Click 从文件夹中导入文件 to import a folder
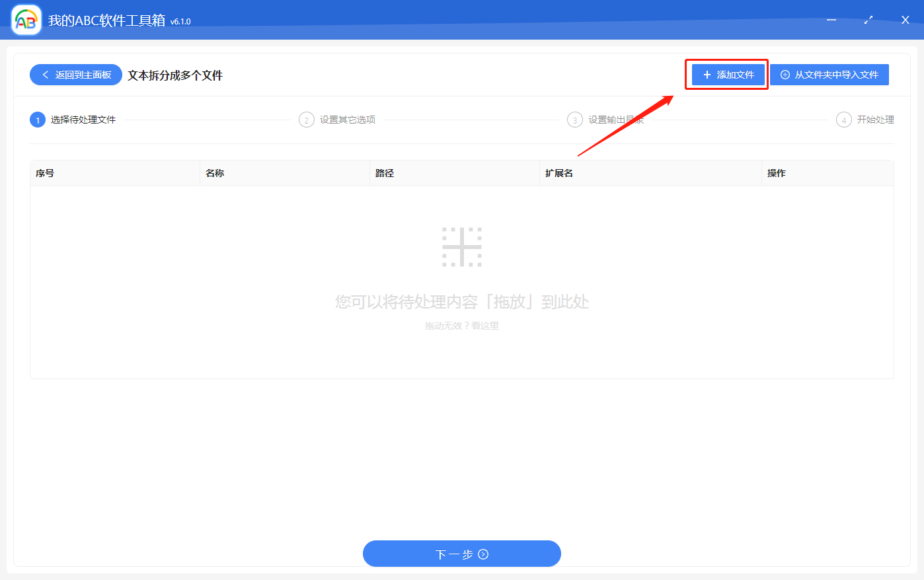This screenshot has width=924, height=580. click(829, 74)
